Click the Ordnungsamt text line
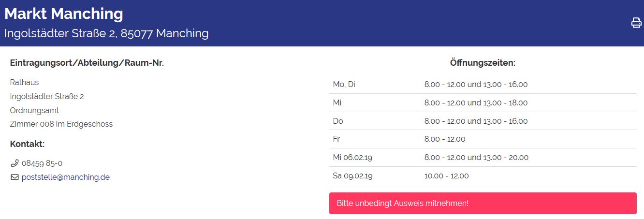Image resolution: width=644 pixels, height=219 pixels. [x=34, y=110]
